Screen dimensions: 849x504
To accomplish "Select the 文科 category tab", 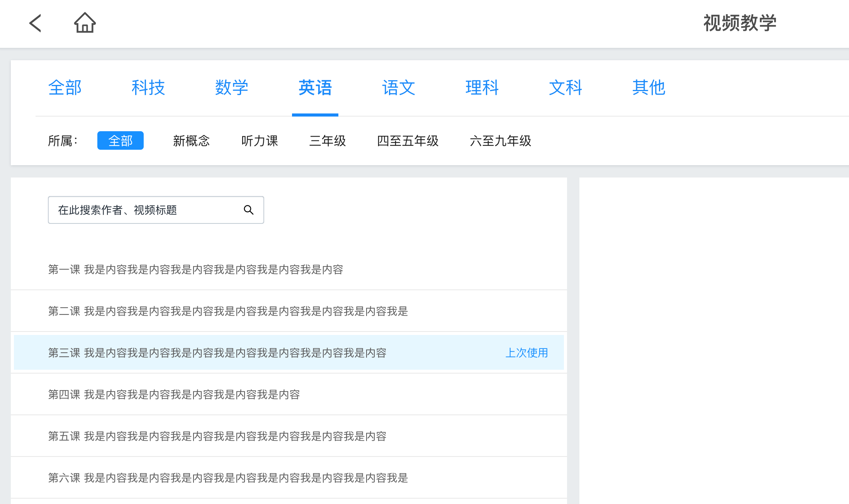I will tap(565, 88).
